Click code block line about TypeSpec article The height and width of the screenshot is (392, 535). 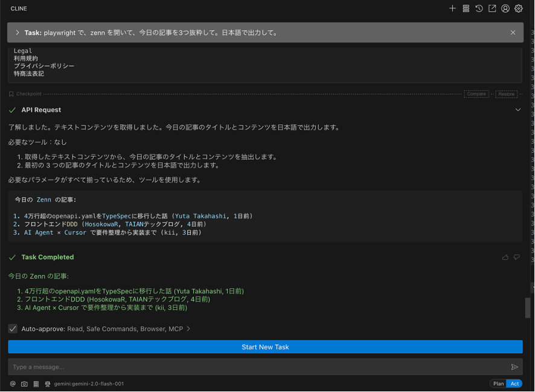tap(133, 216)
